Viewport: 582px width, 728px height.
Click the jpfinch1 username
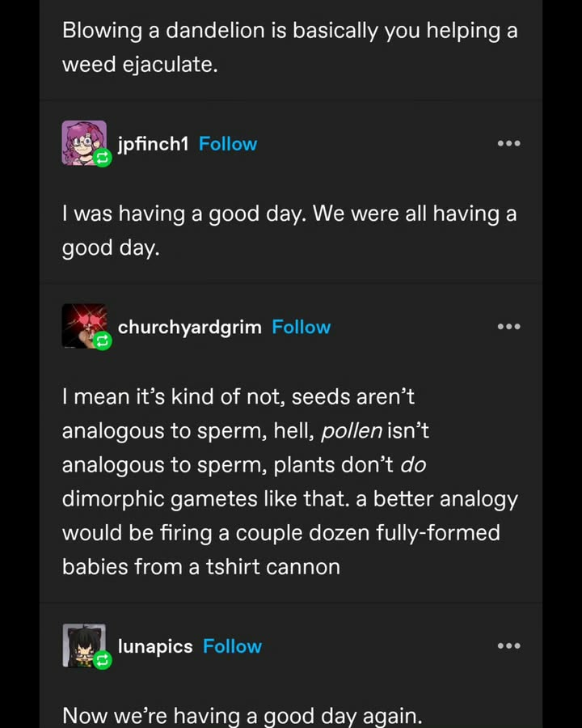point(153,144)
